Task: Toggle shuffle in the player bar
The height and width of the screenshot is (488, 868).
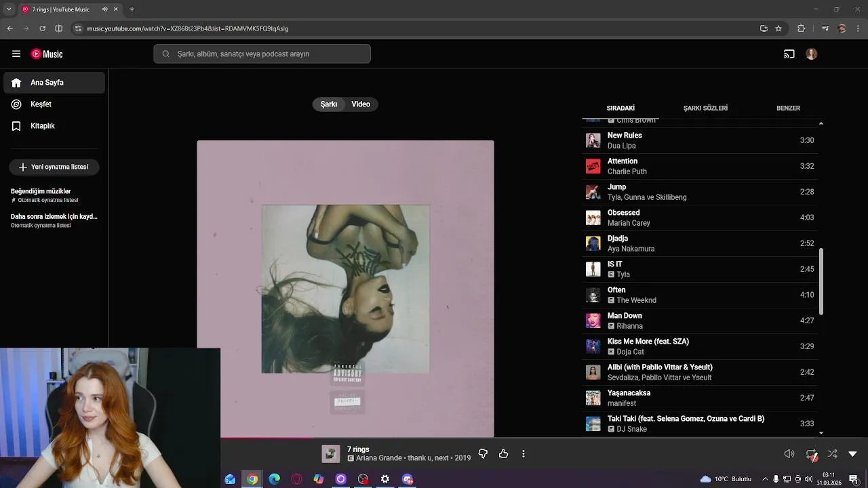Action: click(x=833, y=454)
